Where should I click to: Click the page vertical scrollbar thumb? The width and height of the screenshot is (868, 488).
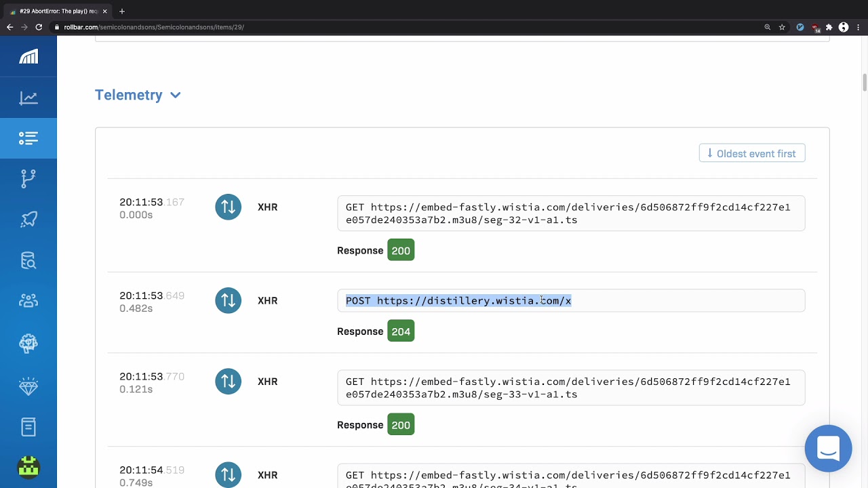(x=865, y=81)
